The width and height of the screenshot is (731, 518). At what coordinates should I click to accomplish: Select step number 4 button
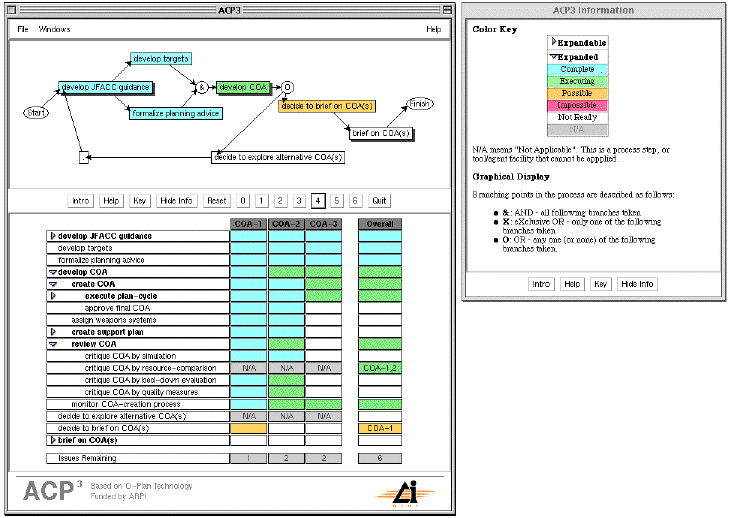coord(318,200)
